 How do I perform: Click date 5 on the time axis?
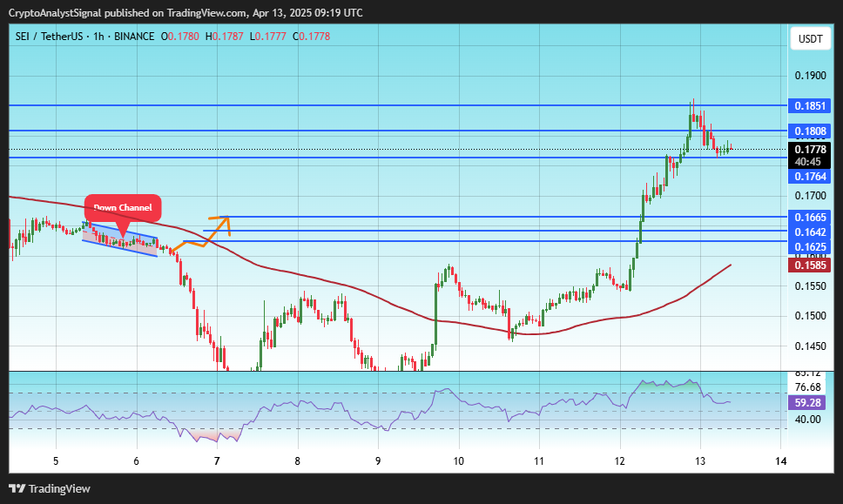(x=56, y=461)
